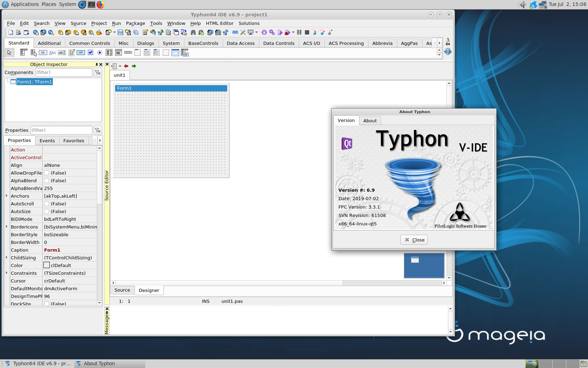Select the TMemo component icon
Screen dimensions: 588x368
pos(71,53)
